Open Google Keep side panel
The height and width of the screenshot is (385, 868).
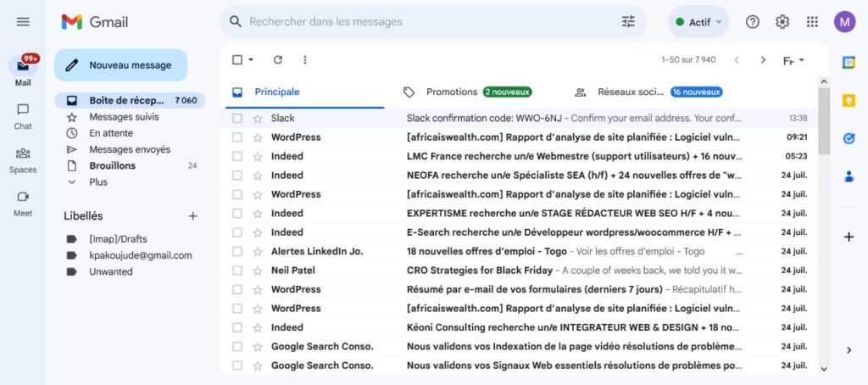(849, 101)
